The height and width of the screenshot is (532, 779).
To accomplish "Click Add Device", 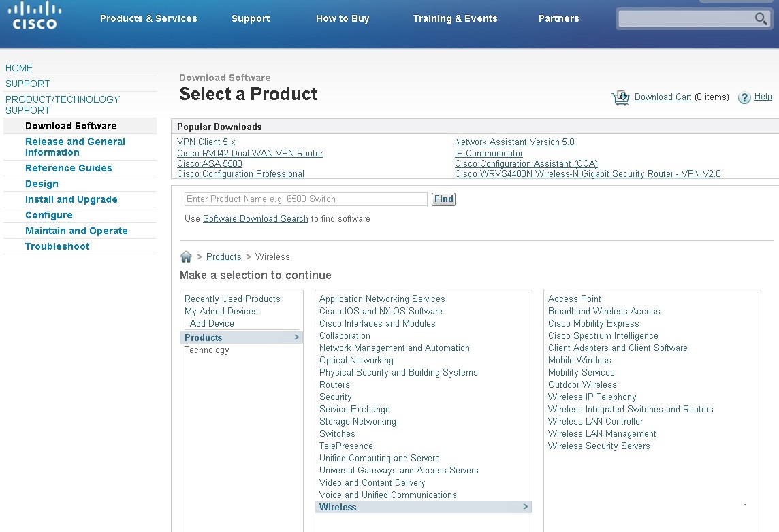I will 212,323.
